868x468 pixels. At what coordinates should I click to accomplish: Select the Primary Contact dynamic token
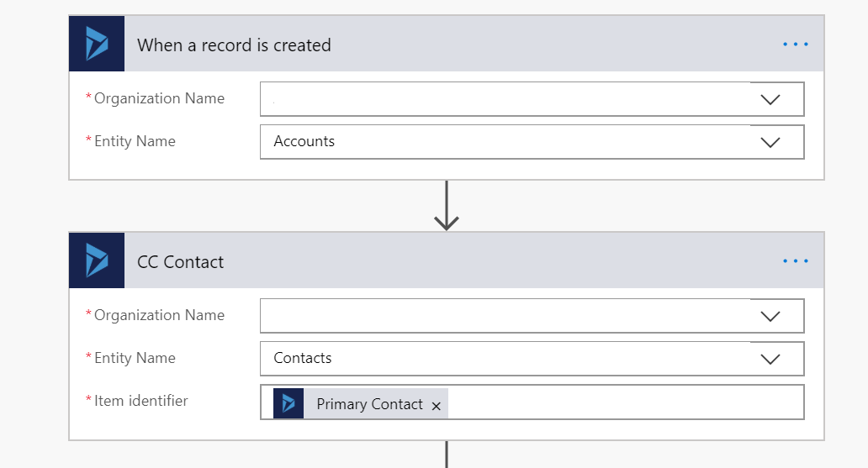[369, 404]
